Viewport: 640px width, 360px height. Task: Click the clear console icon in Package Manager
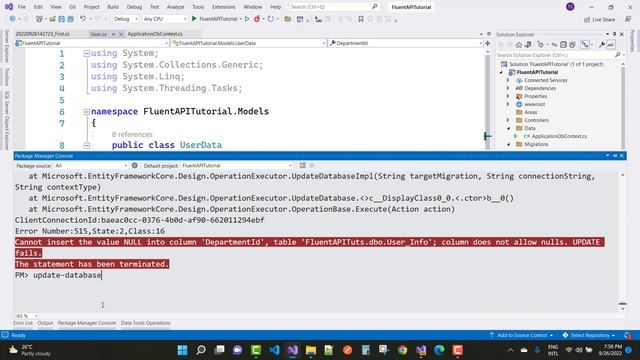coord(302,165)
